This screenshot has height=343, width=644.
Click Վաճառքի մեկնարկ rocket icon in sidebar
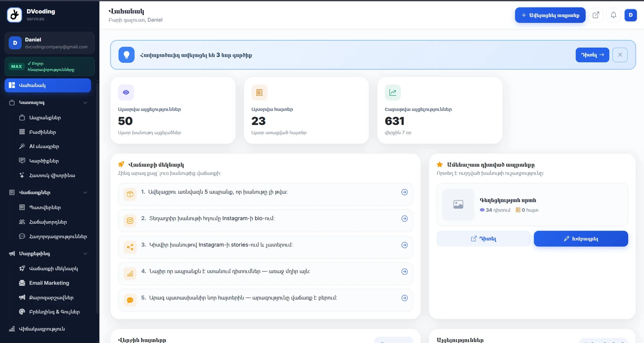tap(22, 268)
